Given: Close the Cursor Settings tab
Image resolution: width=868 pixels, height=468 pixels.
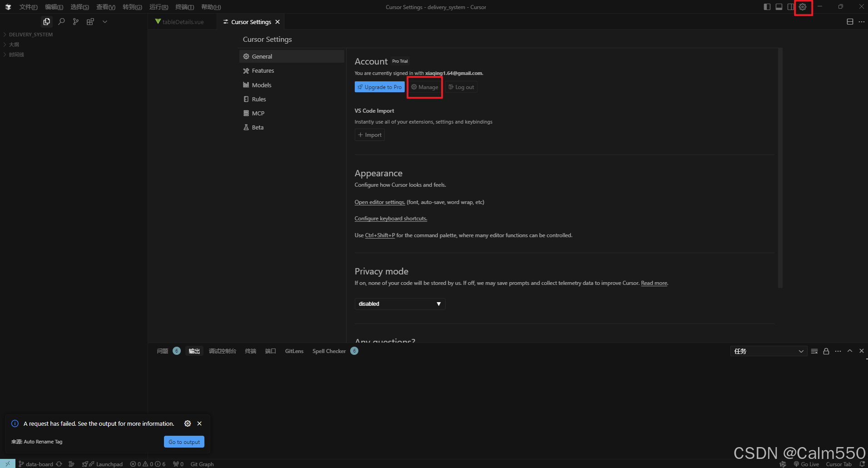Looking at the screenshot, I should [x=278, y=22].
